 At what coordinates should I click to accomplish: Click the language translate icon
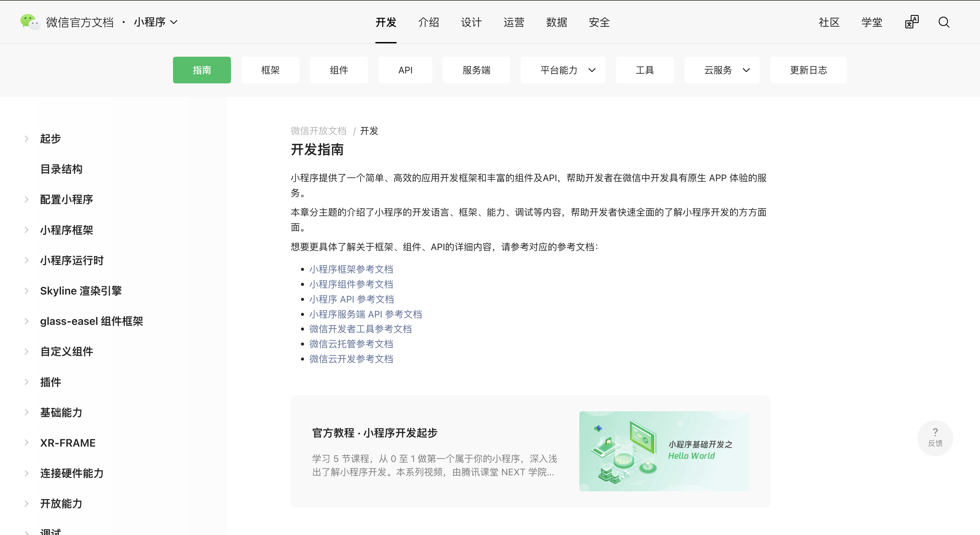point(912,22)
